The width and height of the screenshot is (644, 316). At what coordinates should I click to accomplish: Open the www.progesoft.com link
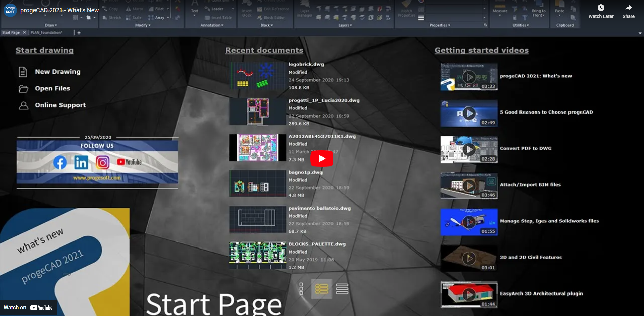coord(97,178)
